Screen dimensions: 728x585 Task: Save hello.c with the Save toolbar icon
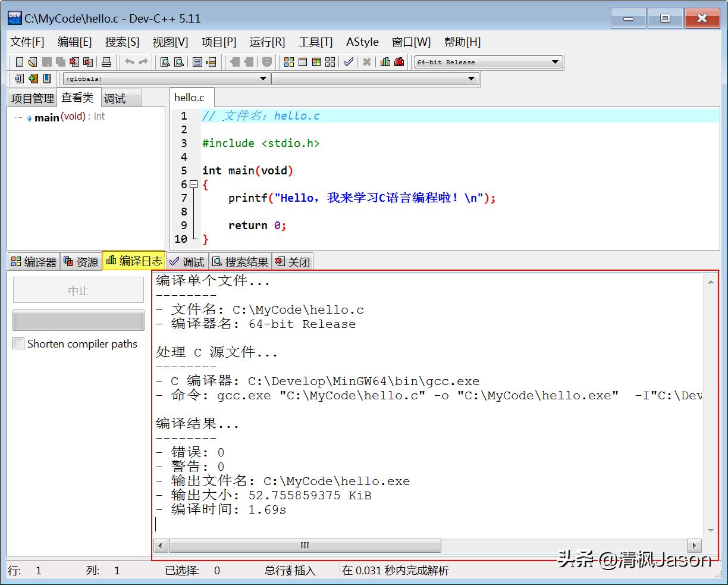tap(47, 61)
